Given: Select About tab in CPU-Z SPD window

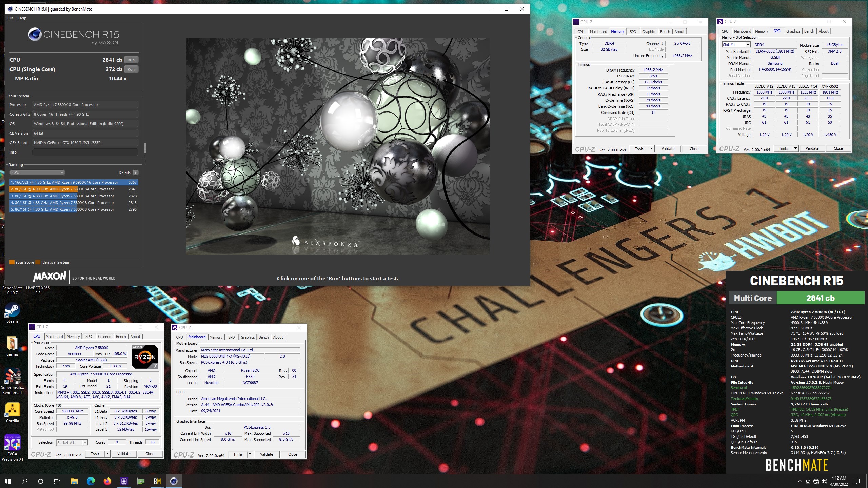Looking at the screenshot, I should 824,31.
